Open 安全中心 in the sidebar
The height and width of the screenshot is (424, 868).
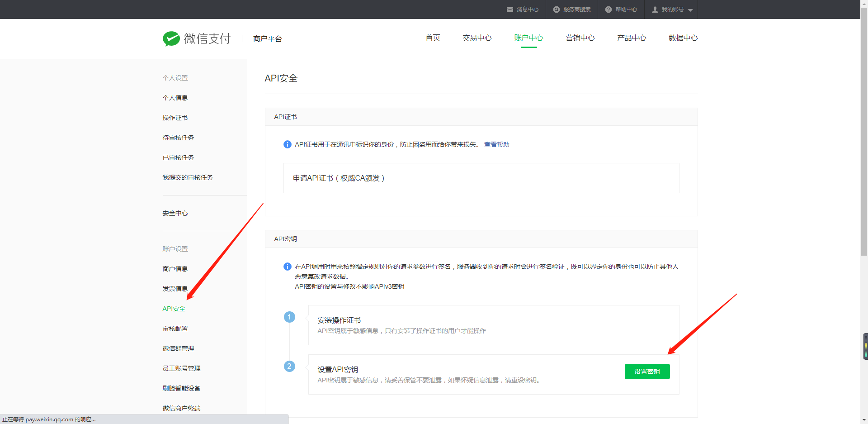(175, 213)
